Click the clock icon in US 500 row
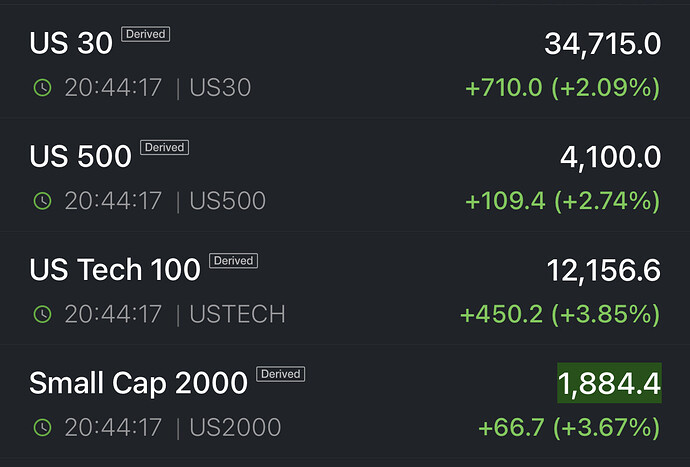This screenshot has width=690, height=467. (x=42, y=201)
